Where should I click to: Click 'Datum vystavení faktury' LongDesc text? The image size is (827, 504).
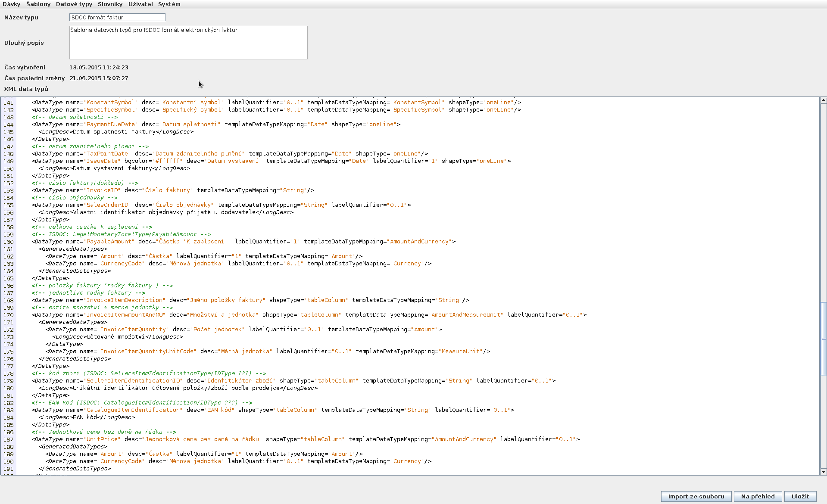[112, 168]
